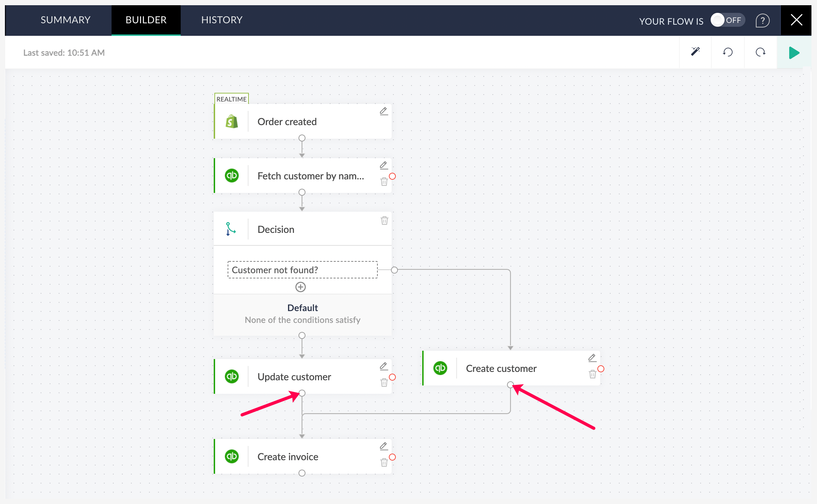Select the Builder tab
This screenshot has width=817, height=504.
click(x=146, y=20)
